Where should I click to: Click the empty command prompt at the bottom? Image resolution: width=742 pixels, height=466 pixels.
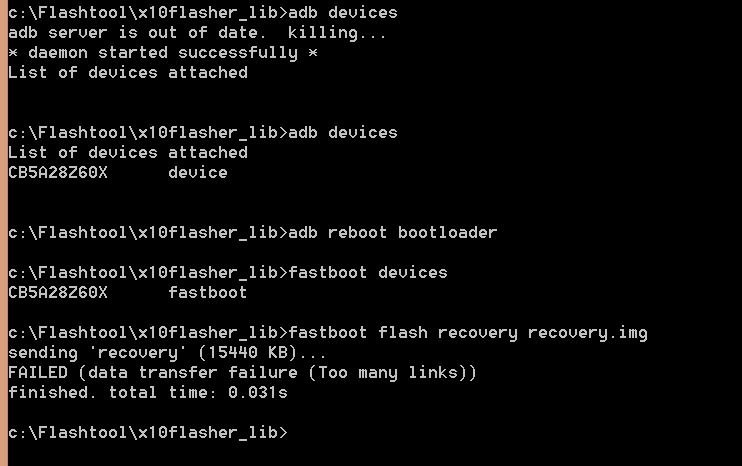click(148, 433)
